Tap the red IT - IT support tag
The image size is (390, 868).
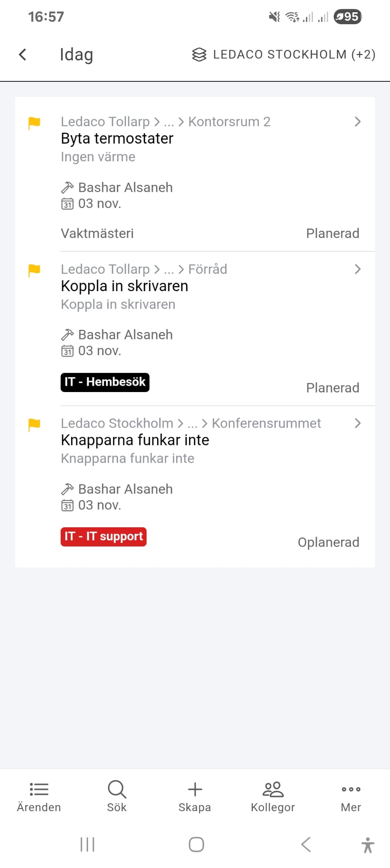[104, 537]
